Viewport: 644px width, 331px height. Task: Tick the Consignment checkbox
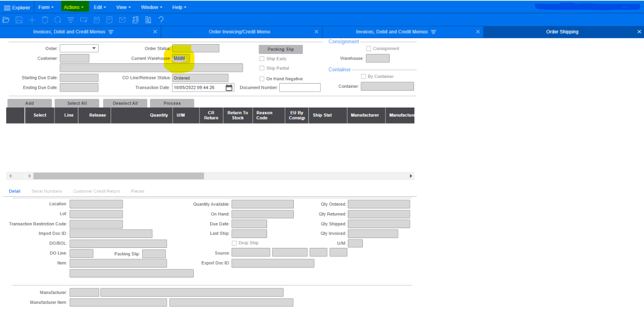pyautogui.click(x=368, y=48)
